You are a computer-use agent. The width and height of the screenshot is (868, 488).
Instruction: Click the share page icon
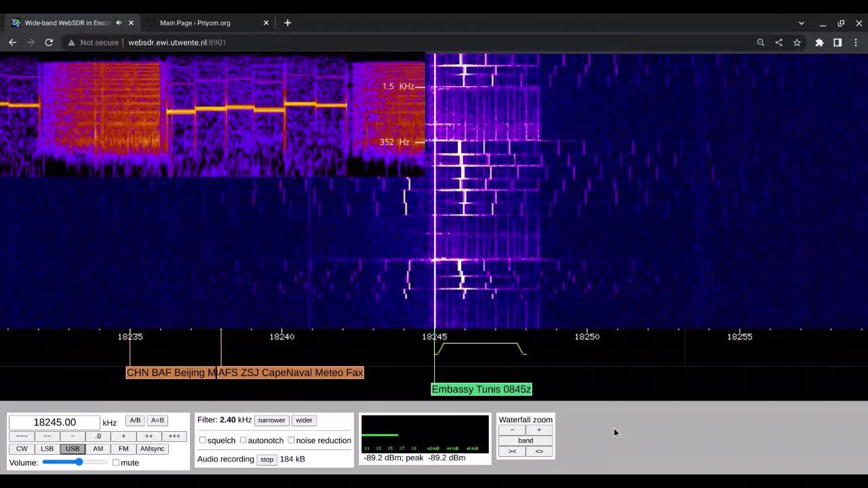pos(778,42)
